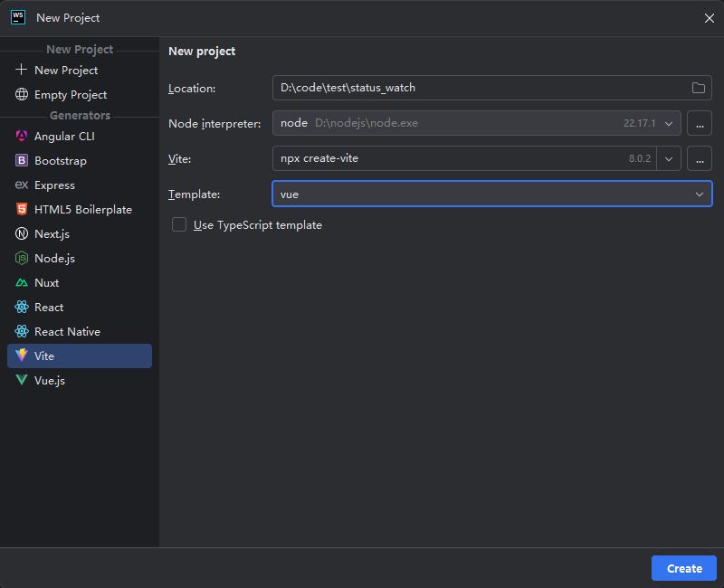Click the React Native atom icon
The width and height of the screenshot is (724, 588).
pyautogui.click(x=21, y=331)
